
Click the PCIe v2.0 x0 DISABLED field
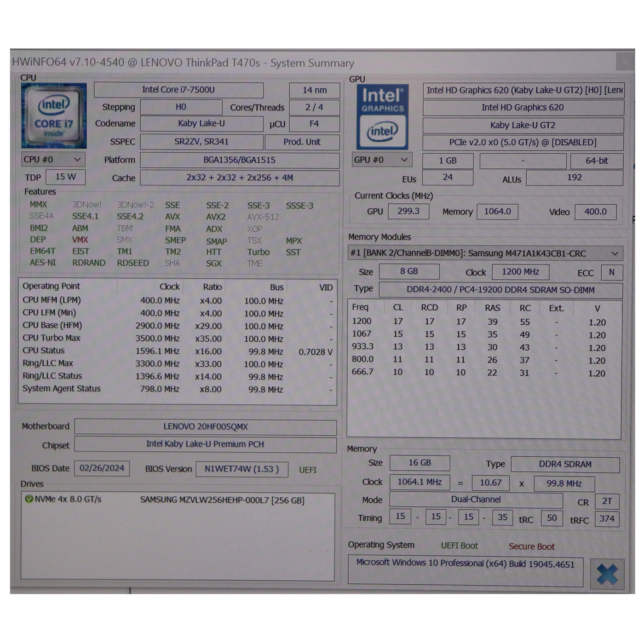tap(523, 143)
